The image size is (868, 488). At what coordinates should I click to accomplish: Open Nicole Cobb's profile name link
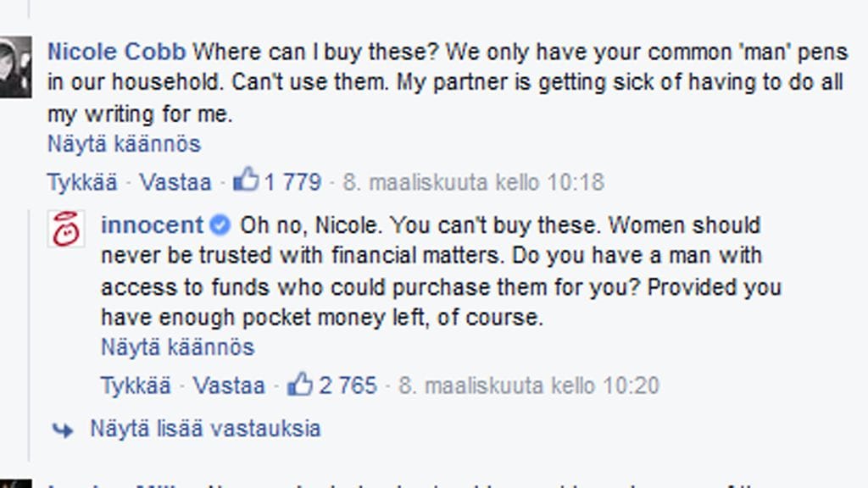pyautogui.click(x=116, y=52)
